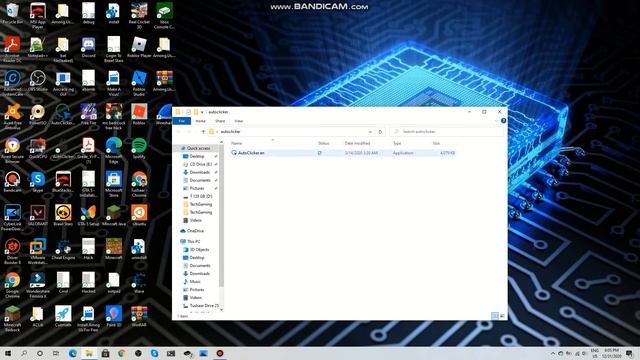Open the Explorer File tab
The height and width of the screenshot is (360, 640).
182,121
